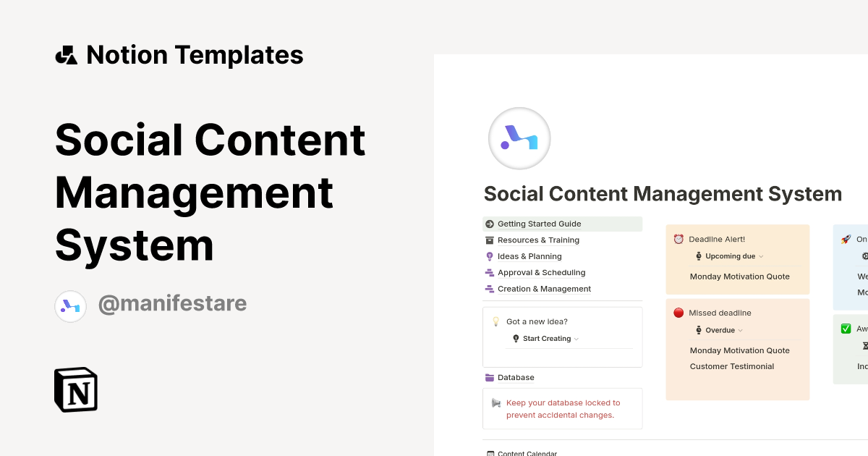This screenshot has height=456, width=868.
Task: Click Customer Testimonial in the overdue panel
Action: 731,366
